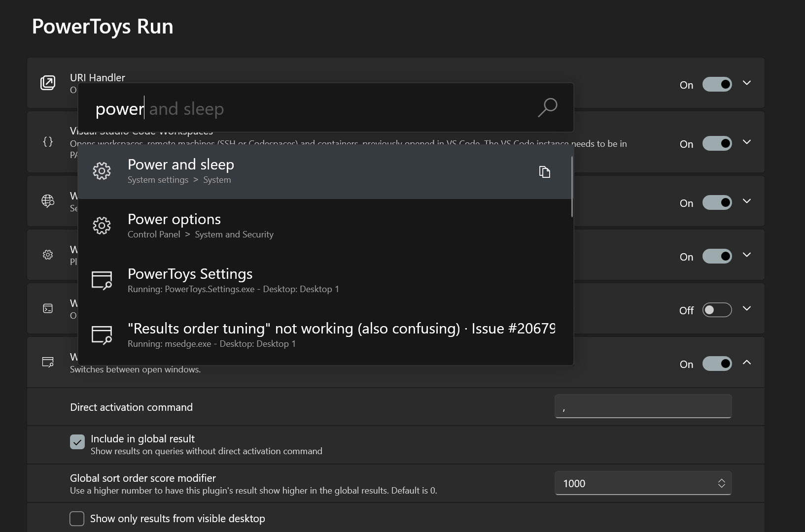
Task: Open PowerToys Settings from the results list
Action: click(296, 280)
